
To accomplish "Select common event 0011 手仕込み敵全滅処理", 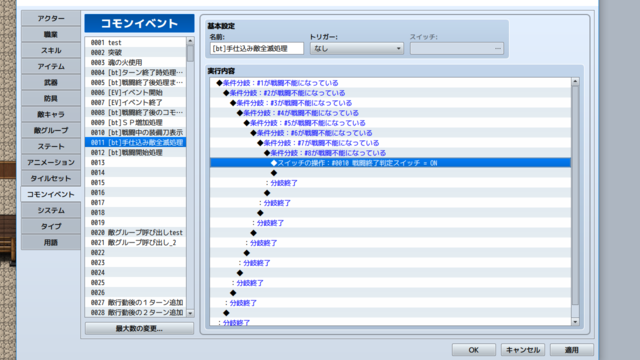I will (x=136, y=142).
